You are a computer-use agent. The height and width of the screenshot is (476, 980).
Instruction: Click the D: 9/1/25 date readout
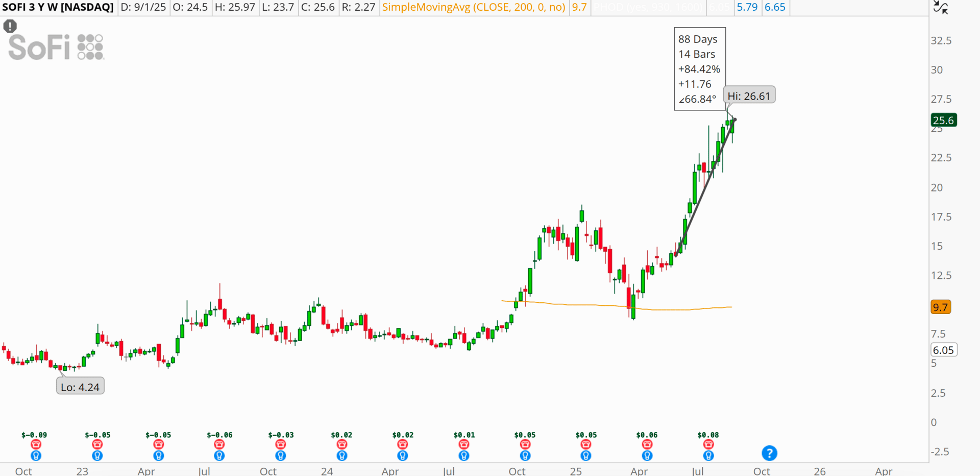tap(143, 7)
